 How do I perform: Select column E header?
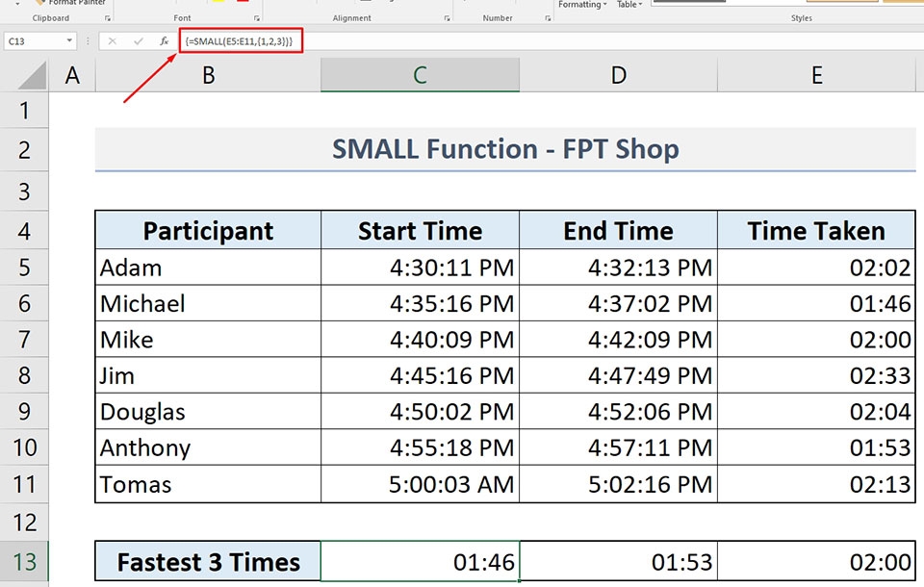pyautogui.click(x=817, y=75)
